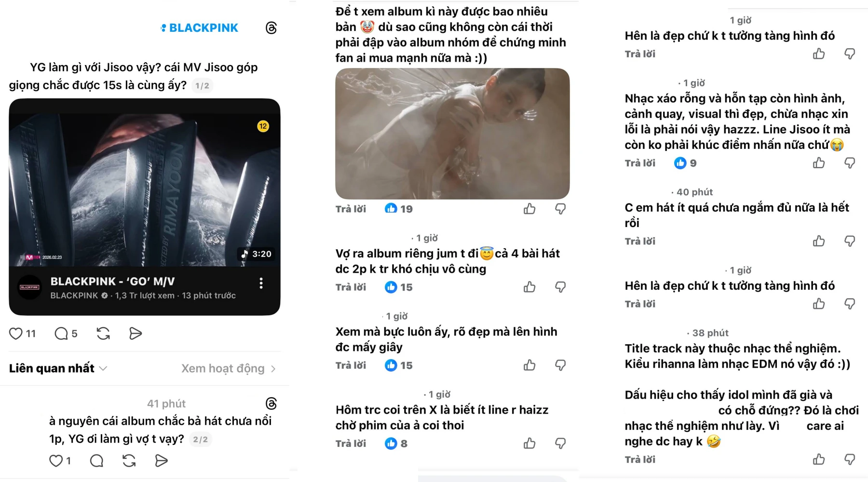Click 'Trả lời' under 'Xem mà bực' comment
868x482 pixels.
coord(351,365)
